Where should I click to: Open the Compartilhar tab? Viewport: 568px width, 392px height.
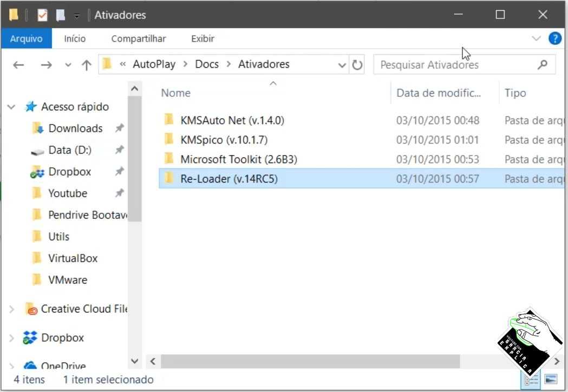coord(139,38)
